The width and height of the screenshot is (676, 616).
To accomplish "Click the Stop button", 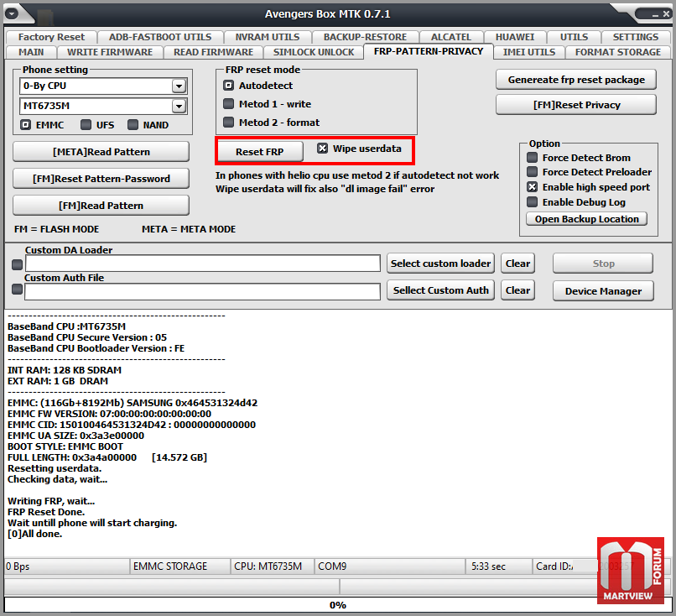I will [x=603, y=264].
